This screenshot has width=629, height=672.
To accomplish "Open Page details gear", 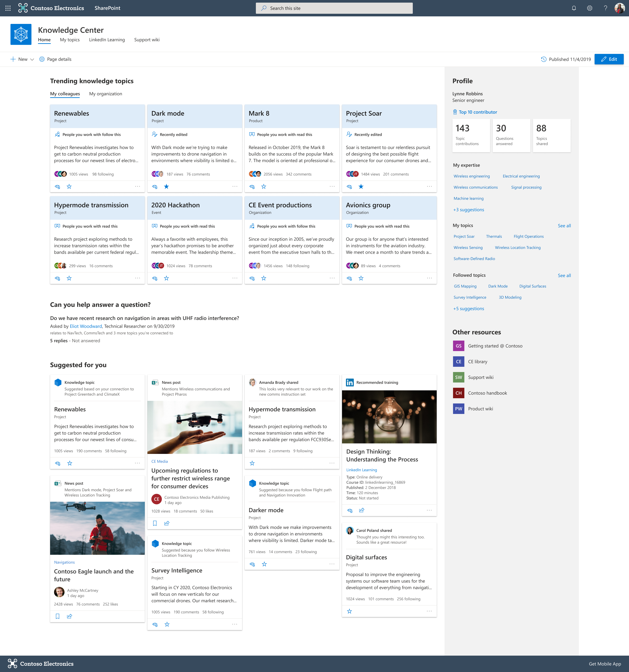I will pyautogui.click(x=55, y=59).
